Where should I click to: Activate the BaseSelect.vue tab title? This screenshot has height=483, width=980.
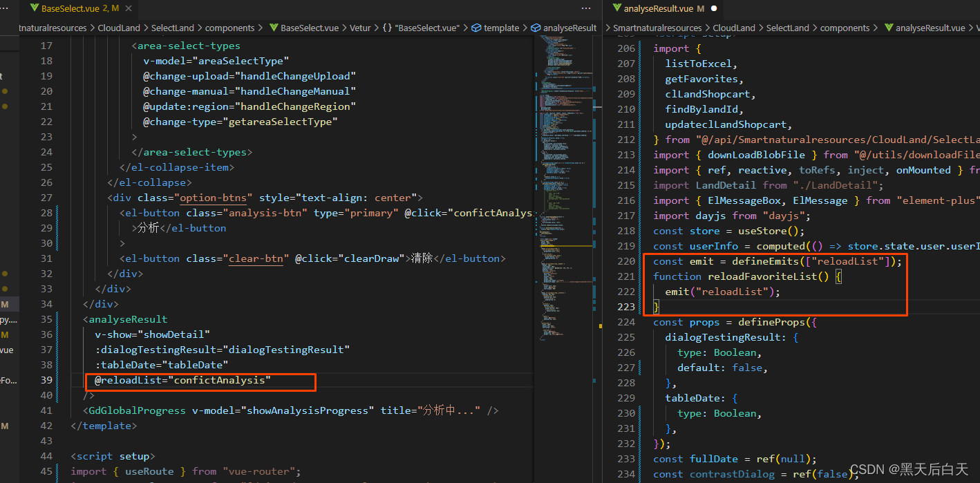pyautogui.click(x=70, y=8)
